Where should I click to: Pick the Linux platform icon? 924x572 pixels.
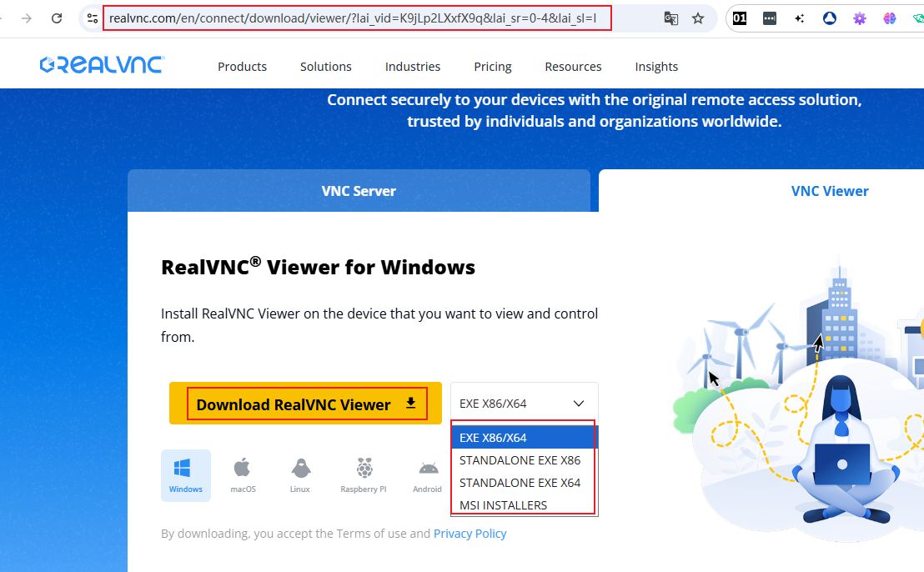pyautogui.click(x=300, y=475)
